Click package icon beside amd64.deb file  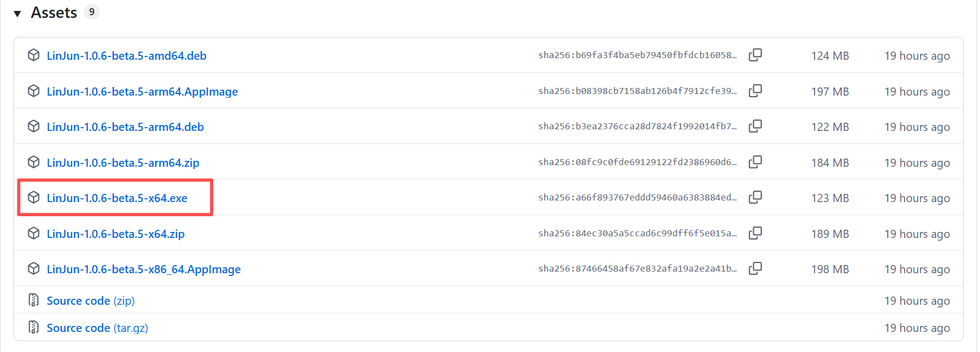[x=34, y=55]
